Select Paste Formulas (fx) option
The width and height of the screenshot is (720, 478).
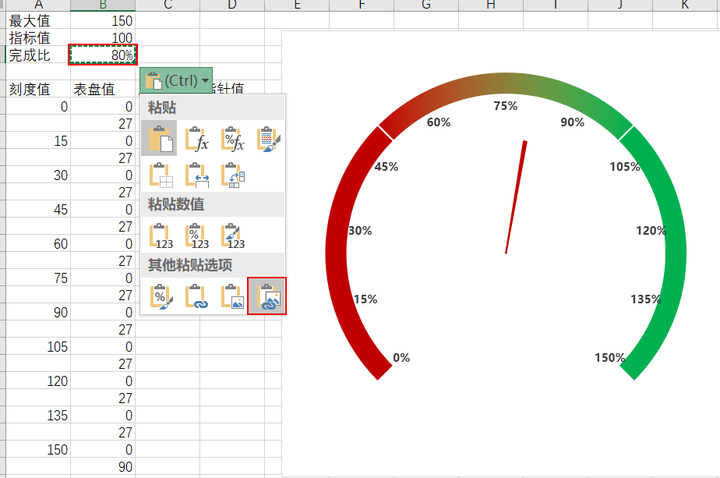click(196, 138)
